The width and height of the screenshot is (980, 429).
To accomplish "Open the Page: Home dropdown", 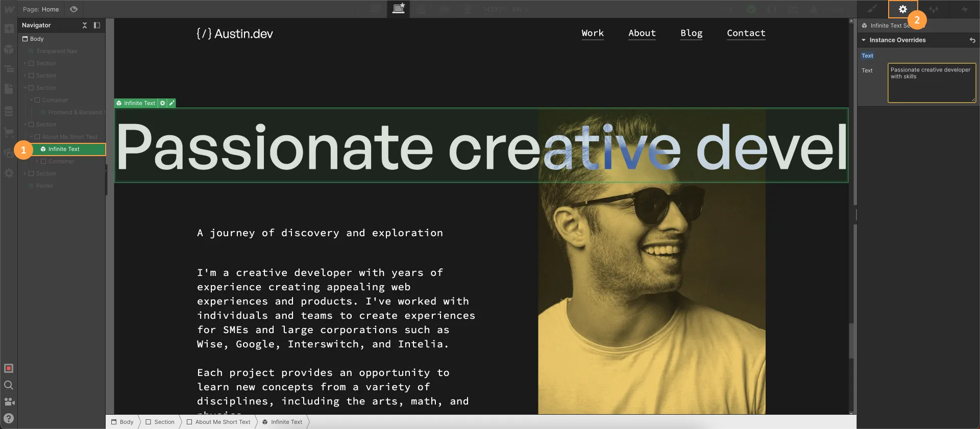I will [x=41, y=9].
